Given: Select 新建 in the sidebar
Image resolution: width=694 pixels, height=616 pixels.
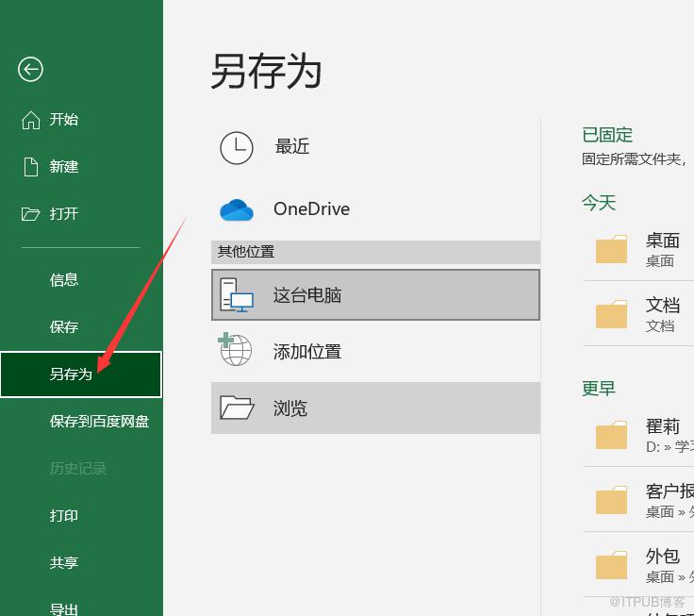Looking at the screenshot, I should point(81,167).
